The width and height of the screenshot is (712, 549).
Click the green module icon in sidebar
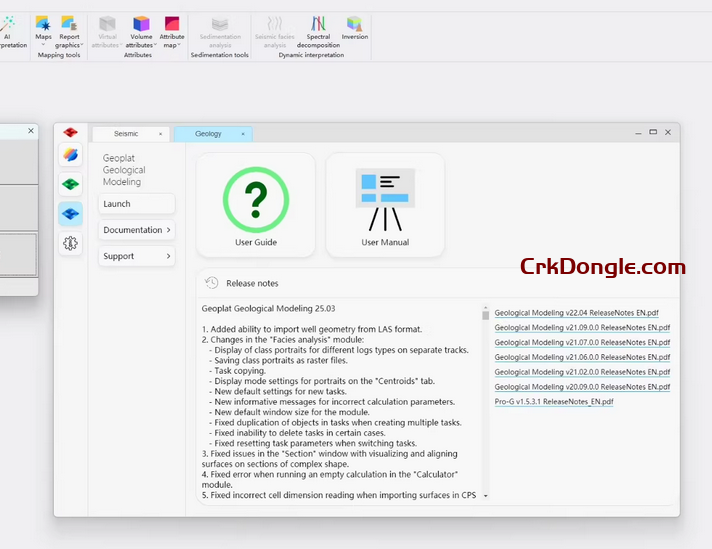tap(70, 184)
